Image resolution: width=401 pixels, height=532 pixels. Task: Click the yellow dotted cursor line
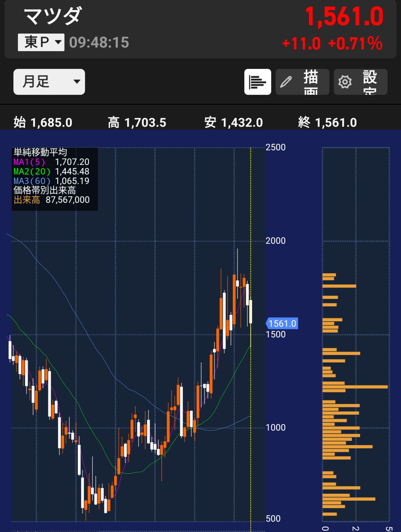[x=251, y=339]
